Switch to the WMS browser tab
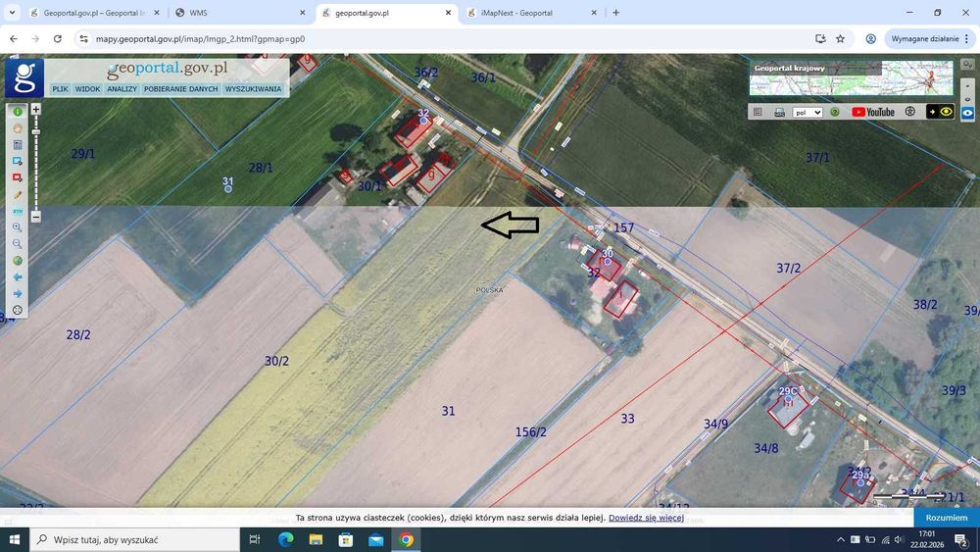This screenshot has height=552, width=980. coord(239,13)
